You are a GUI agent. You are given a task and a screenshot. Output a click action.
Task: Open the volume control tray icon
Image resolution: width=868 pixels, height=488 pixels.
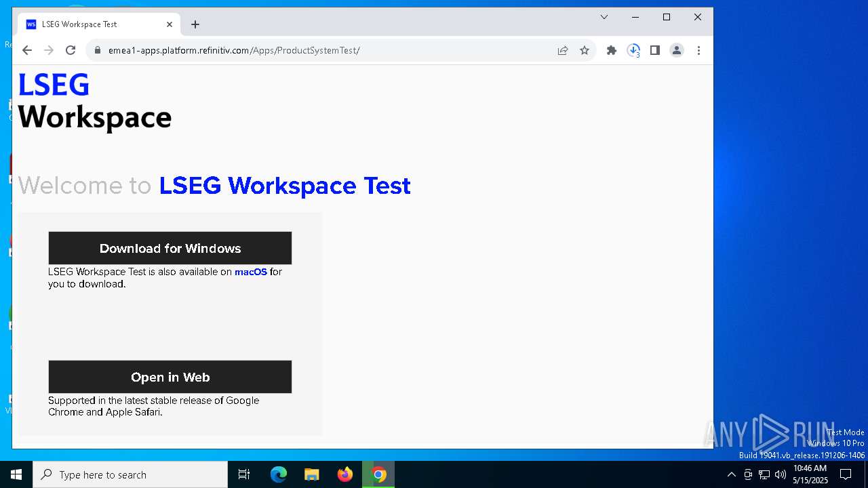781,474
